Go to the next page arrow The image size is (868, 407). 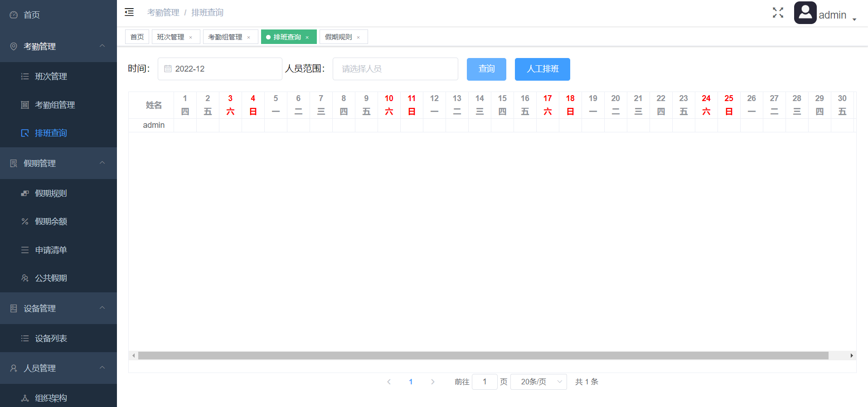click(433, 382)
